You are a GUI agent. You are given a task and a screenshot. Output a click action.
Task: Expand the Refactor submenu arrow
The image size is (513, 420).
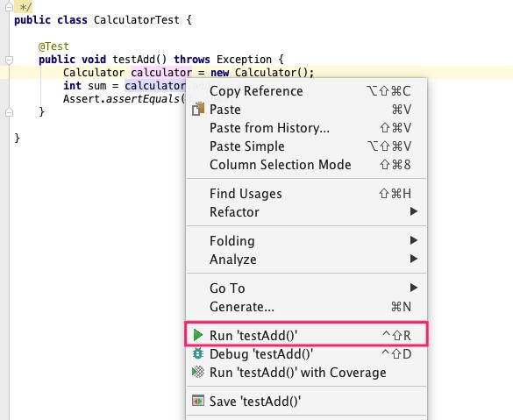(x=414, y=211)
